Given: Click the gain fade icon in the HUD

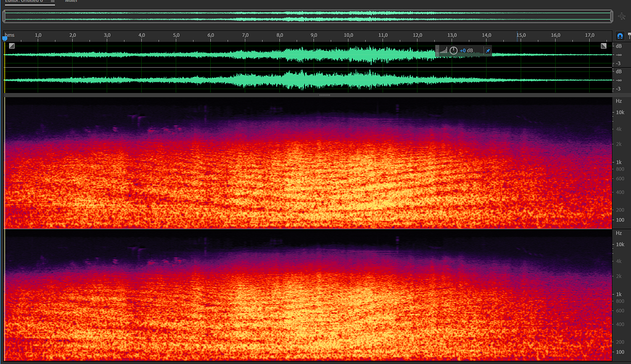Looking at the screenshot, I should click(444, 51).
